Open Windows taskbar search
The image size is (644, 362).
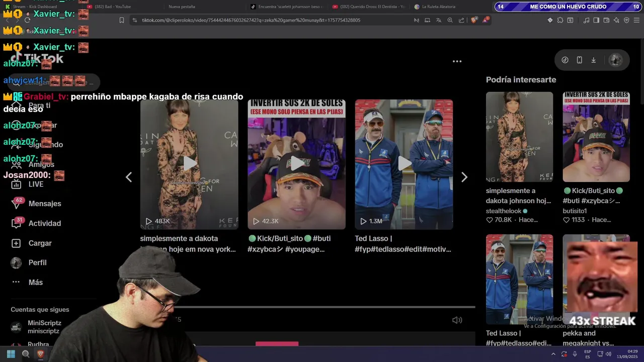(x=26, y=354)
